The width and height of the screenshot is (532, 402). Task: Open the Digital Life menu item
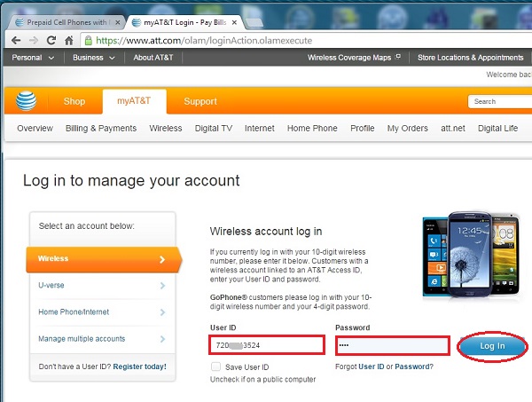click(497, 128)
